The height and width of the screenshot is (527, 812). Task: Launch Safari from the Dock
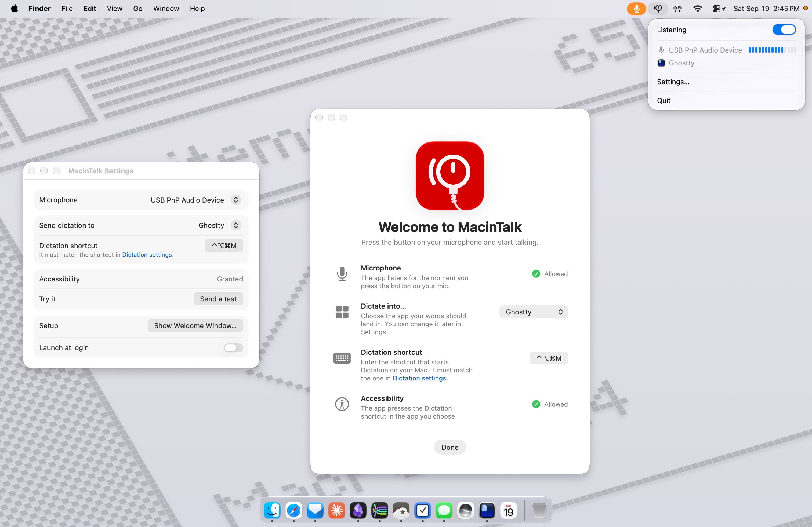click(294, 510)
